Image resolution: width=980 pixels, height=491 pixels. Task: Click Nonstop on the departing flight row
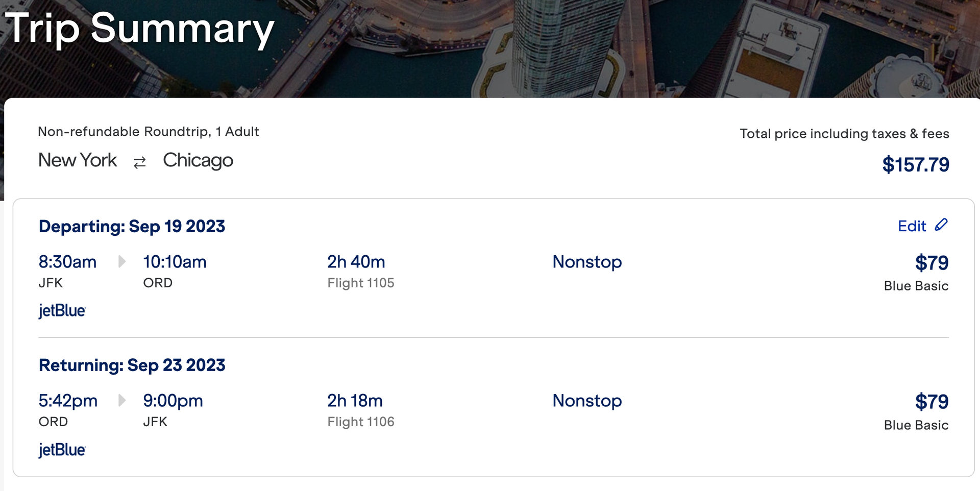coord(587,262)
